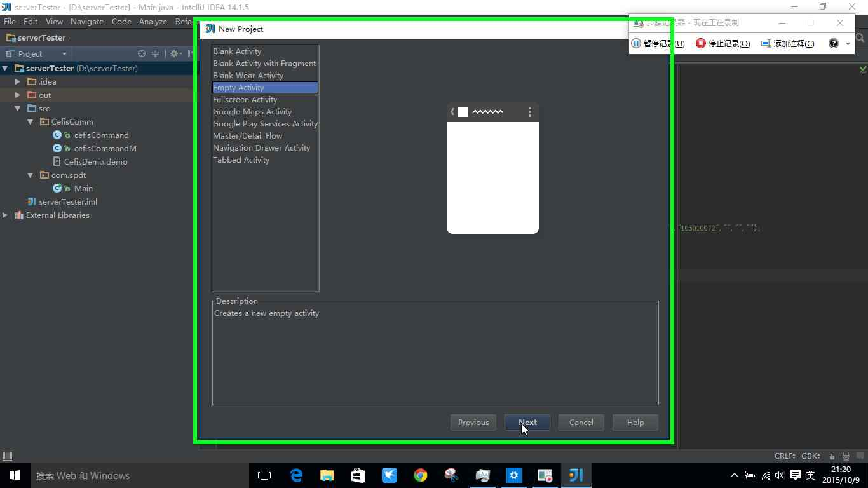Screen dimensions: 868x488
Task: Expand the .idea folder
Action: pyautogui.click(x=18, y=81)
